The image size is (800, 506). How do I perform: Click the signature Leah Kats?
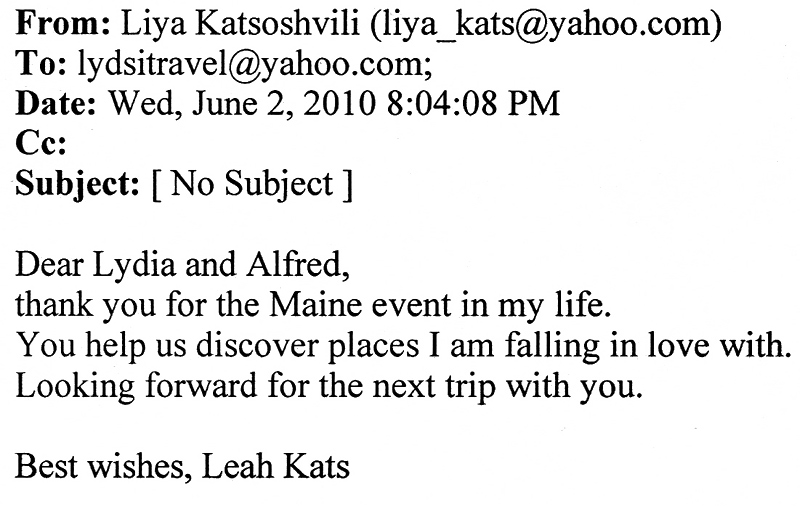click(276, 466)
